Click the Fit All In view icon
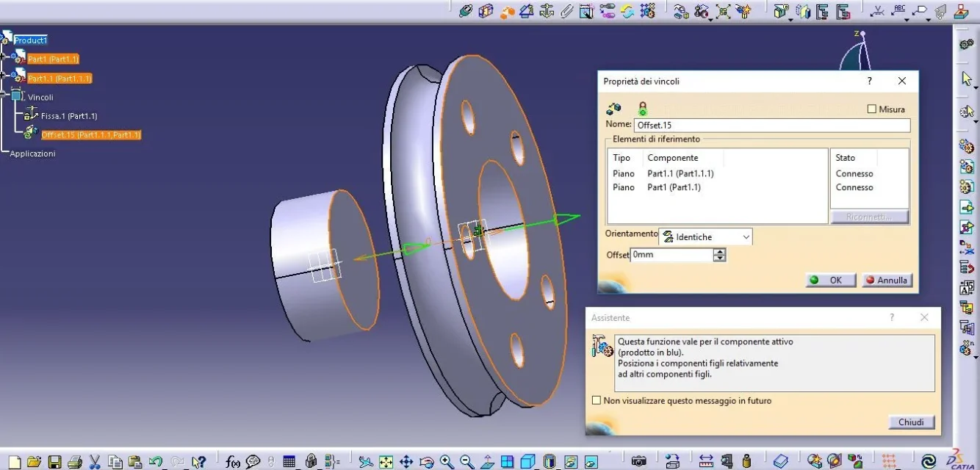This screenshot has width=980, height=470. (386, 461)
